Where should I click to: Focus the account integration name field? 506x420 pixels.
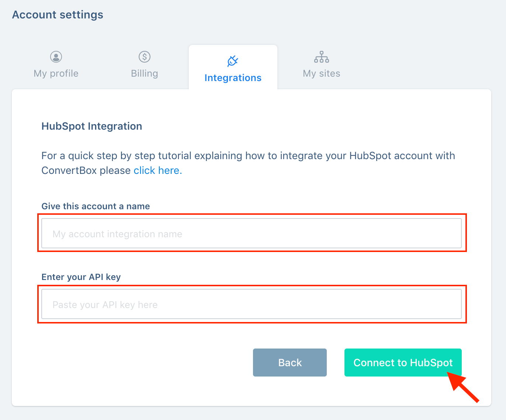(x=252, y=233)
